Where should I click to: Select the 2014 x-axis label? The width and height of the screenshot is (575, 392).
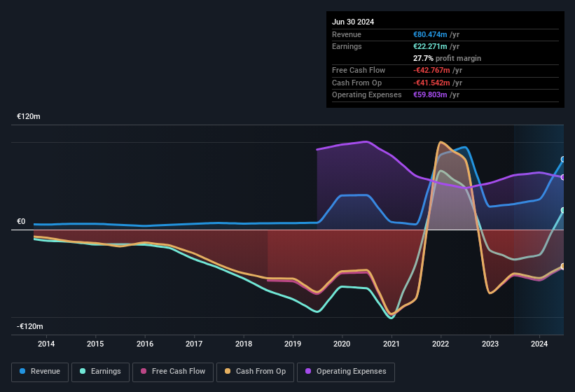point(46,344)
